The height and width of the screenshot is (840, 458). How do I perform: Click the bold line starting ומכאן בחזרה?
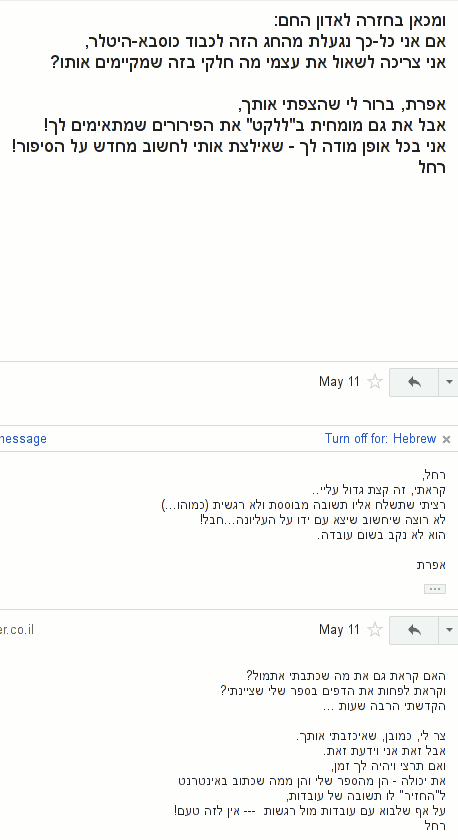(360, 21)
